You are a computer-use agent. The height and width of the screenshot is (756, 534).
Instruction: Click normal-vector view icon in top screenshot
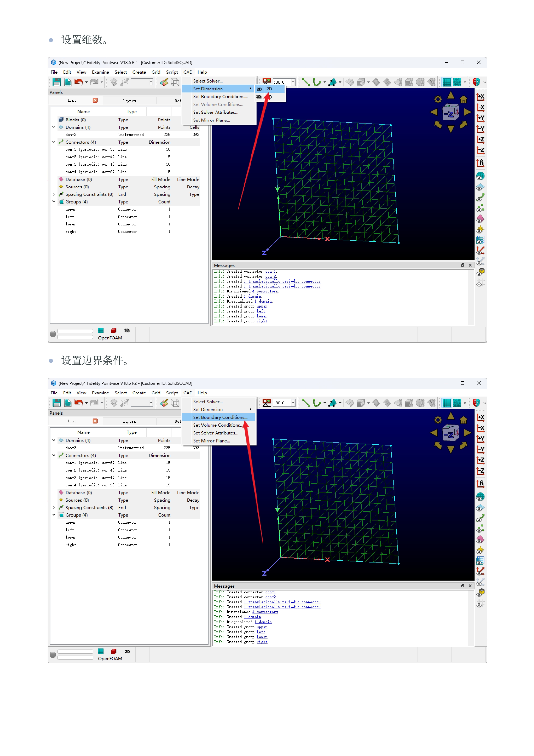tap(480, 163)
